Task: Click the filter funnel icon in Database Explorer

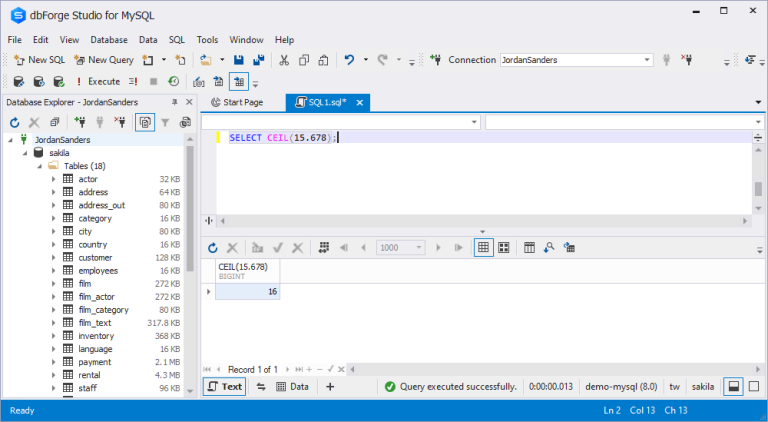Action: click(x=165, y=122)
